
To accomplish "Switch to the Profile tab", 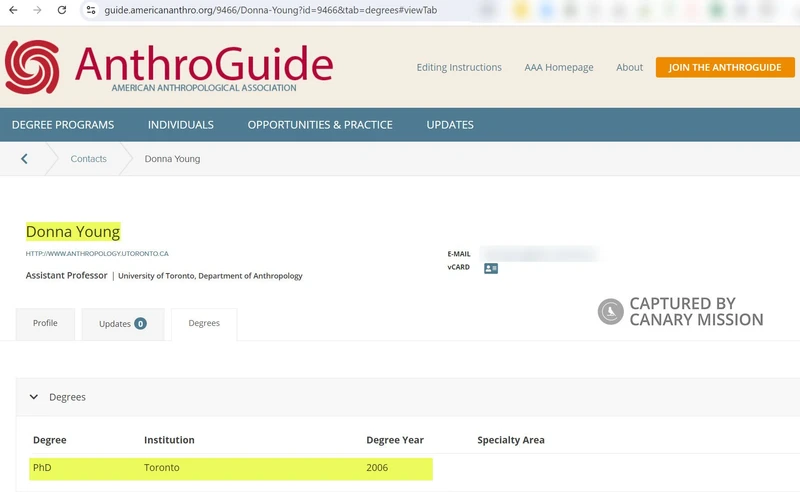I will click(45, 324).
